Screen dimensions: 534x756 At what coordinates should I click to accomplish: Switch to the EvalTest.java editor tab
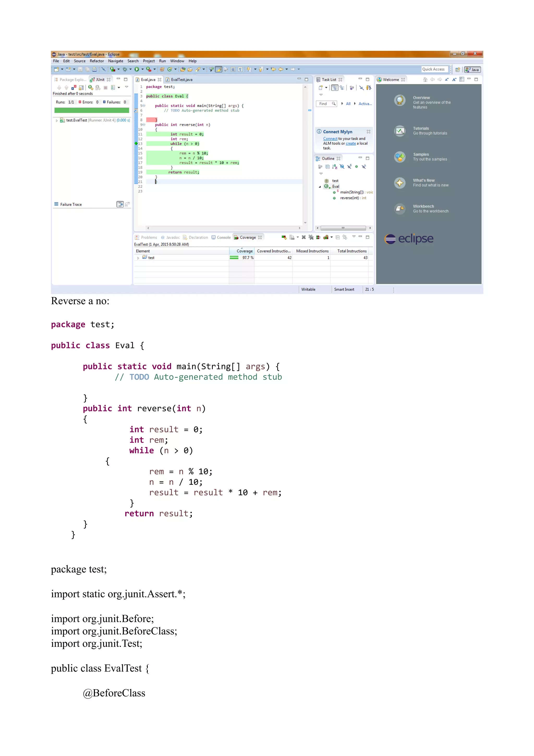pos(181,80)
